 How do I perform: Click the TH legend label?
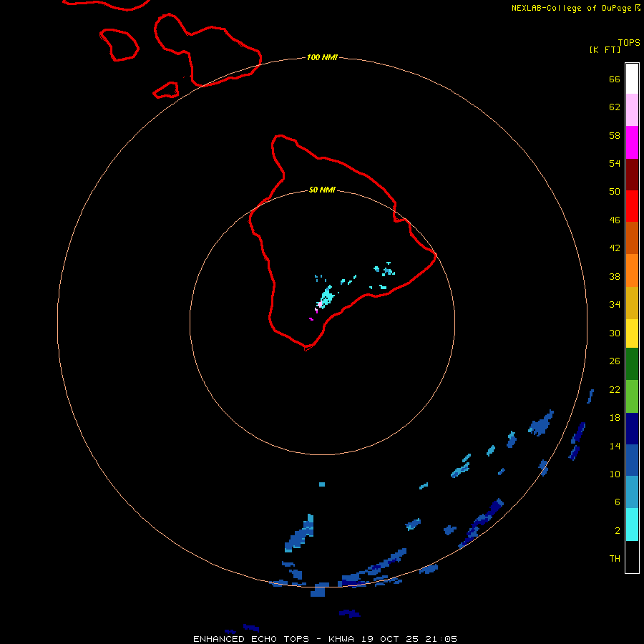pos(615,559)
